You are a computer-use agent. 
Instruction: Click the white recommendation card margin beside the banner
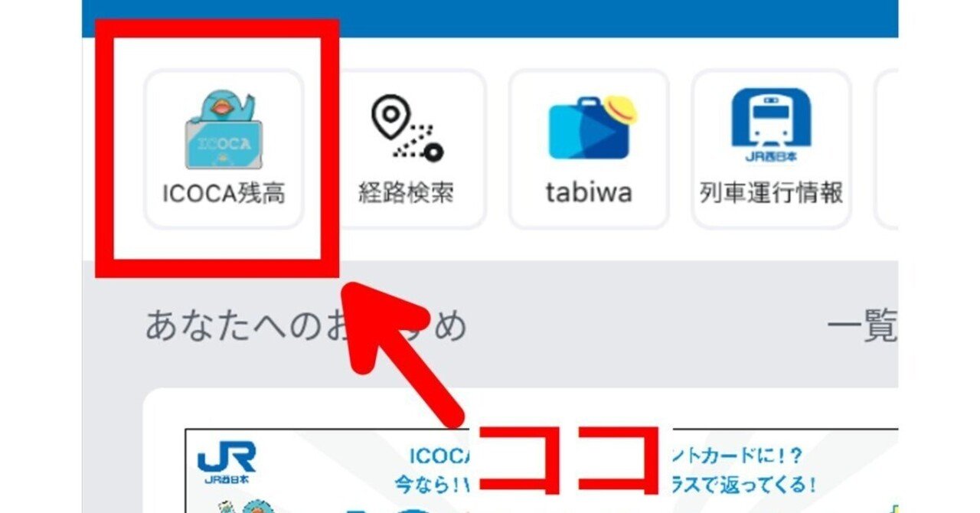pos(164,459)
